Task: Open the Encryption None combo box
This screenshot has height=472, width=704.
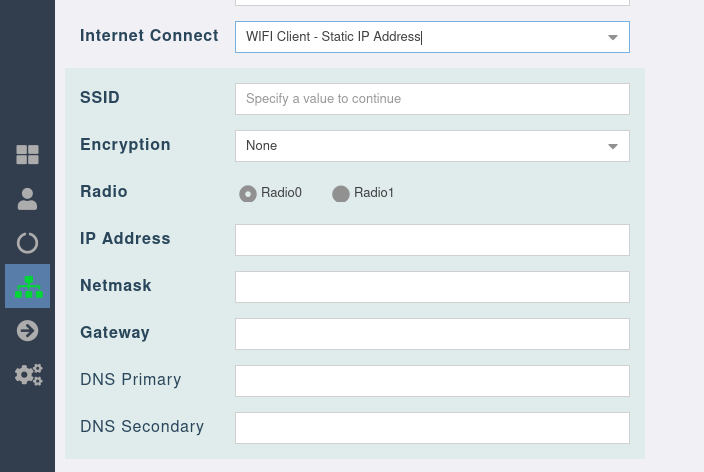Action: point(420,146)
